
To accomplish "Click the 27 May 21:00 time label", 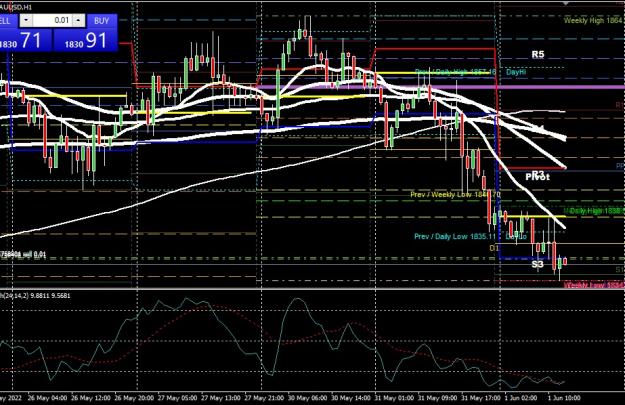I will click(264, 398).
